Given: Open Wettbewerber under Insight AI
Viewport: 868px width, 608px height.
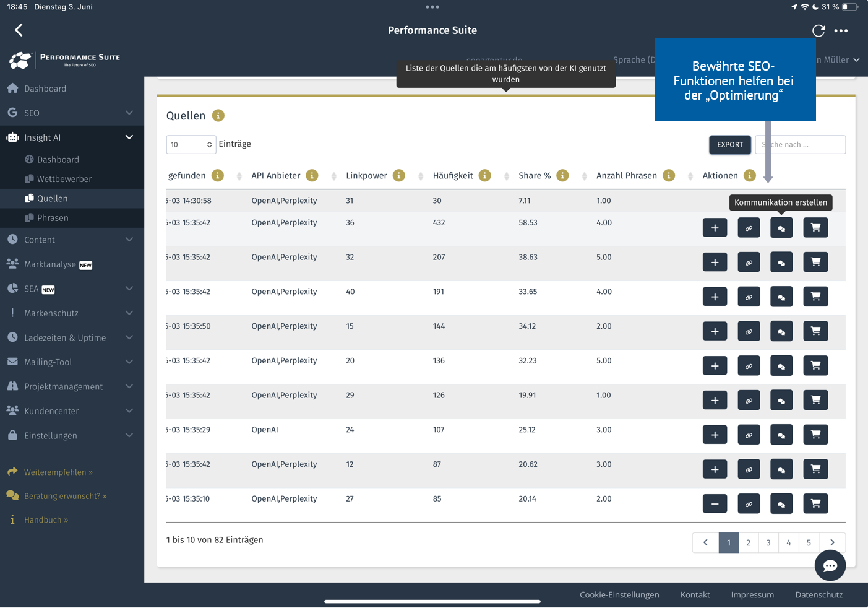Looking at the screenshot, I should [72, 179].
